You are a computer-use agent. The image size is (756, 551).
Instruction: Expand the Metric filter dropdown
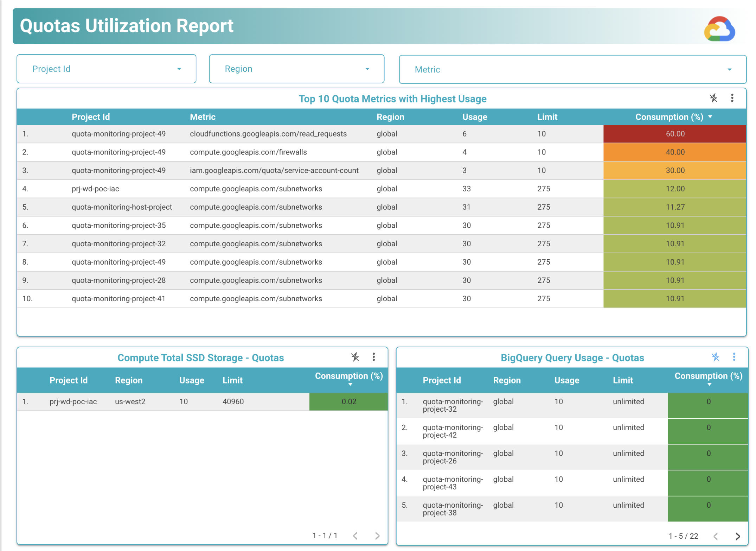(x=572, y=70)
